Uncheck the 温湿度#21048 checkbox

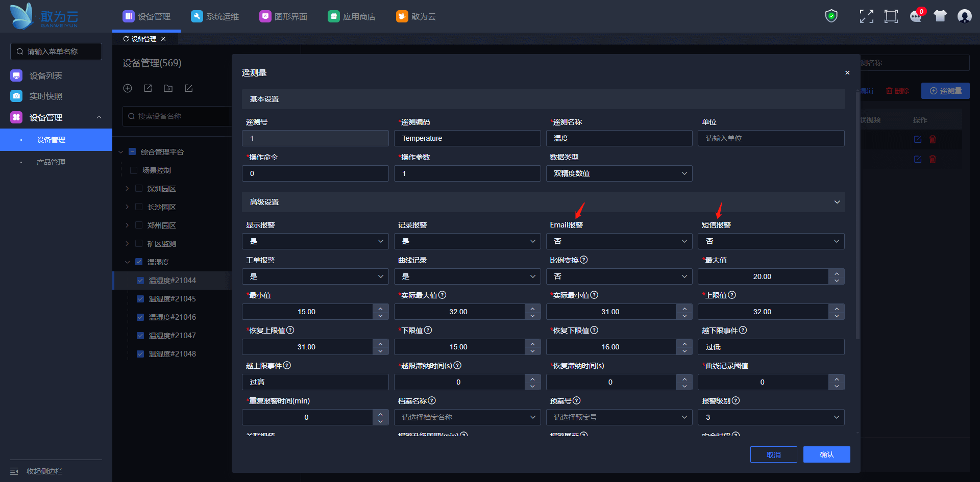click(140, 354)
